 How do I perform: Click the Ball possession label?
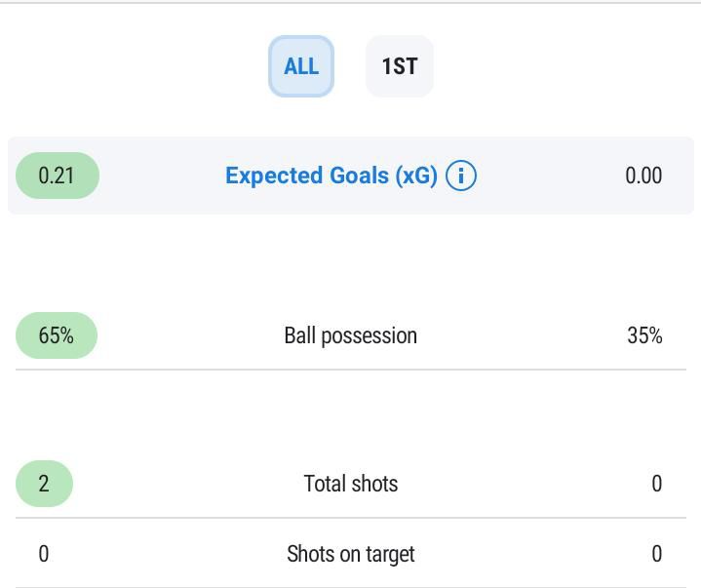click(350, 335)
